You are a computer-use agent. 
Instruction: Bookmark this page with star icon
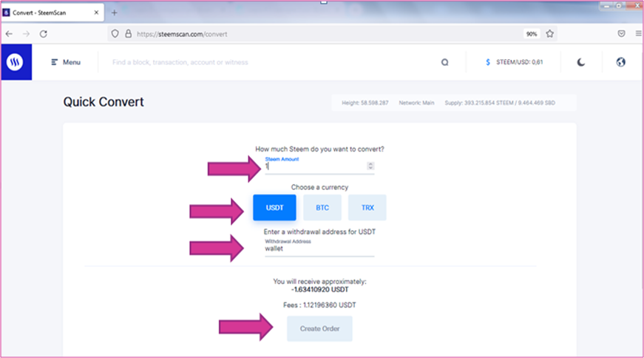(550, 34)
